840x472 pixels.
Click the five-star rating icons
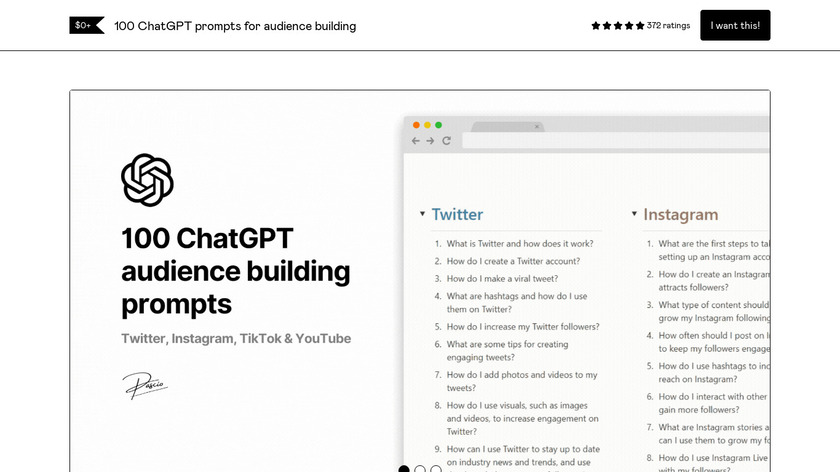[618, 26]
